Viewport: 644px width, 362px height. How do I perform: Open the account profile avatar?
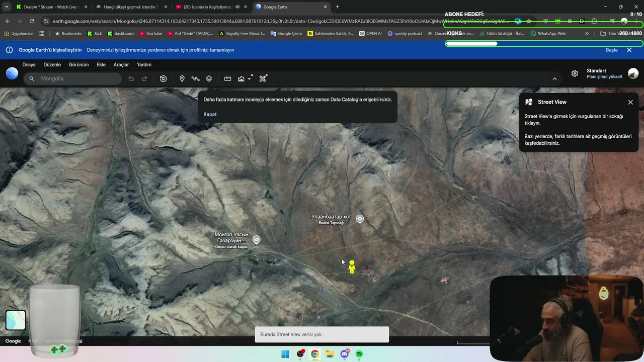pos(633,73)
